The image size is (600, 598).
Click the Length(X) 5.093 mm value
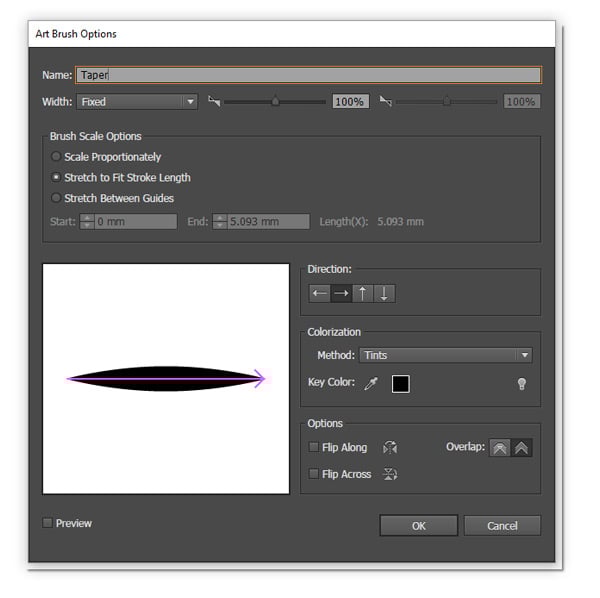(x=400, y=222)
